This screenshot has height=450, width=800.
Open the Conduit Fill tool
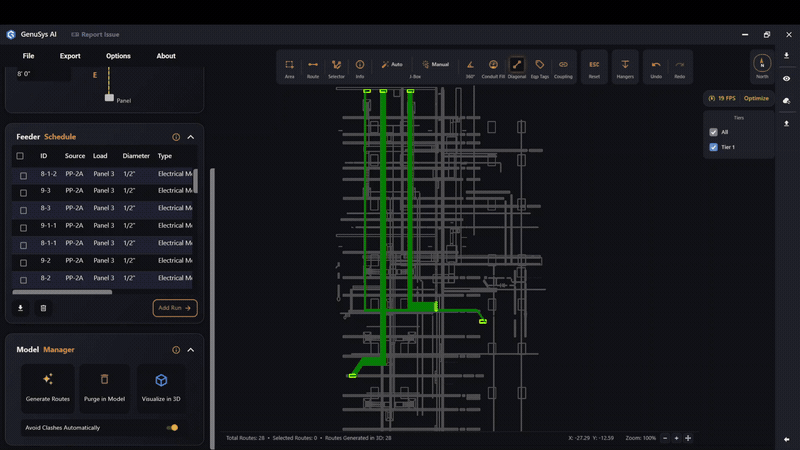[x=493, y=68]
